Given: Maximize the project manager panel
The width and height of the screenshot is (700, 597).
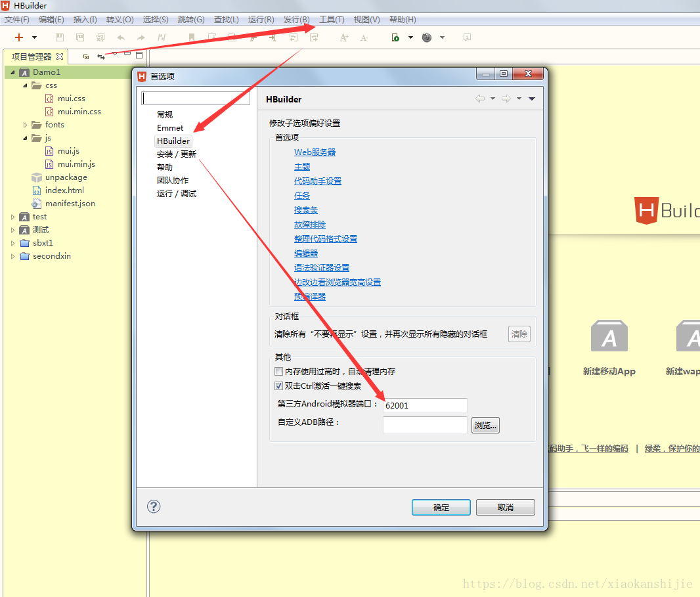Looking at the screenshot, I should [139, 55].
